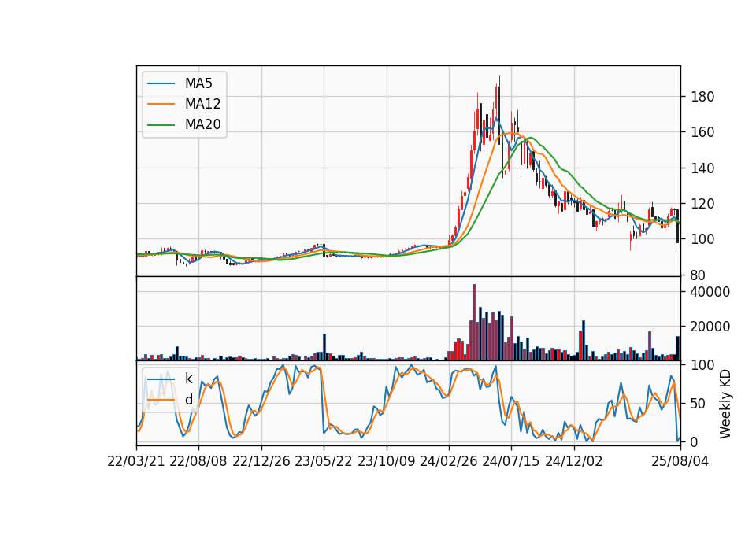This screenshot has height=543, width=756.
Task: Click the MA5 legend label
Action: tap(198, 83)
